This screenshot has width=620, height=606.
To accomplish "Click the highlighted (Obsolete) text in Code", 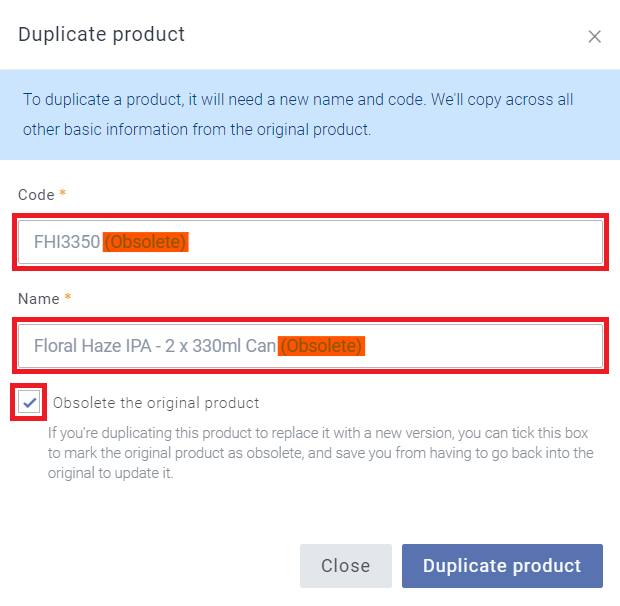I will (x=145, y=242).
